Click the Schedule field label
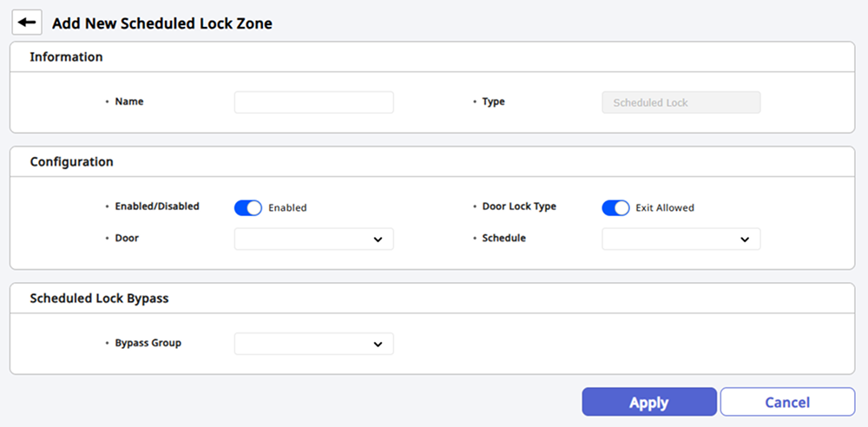 [503, 238]
